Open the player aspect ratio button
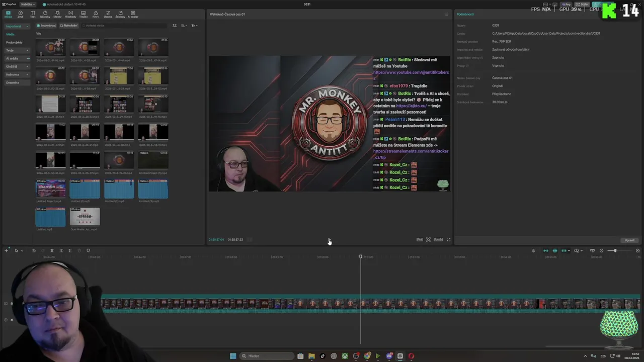This screenshot has width=644, height=362. (x=438, y=240)
